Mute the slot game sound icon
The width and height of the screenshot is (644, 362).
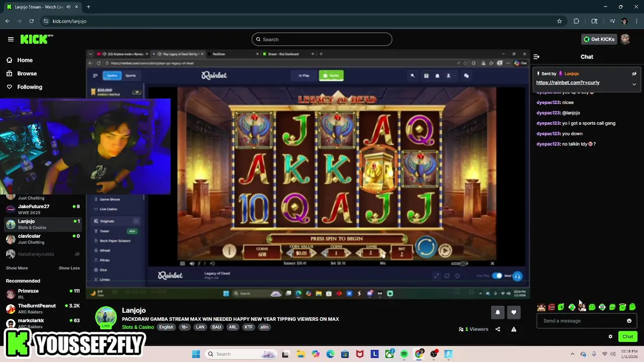(192, 263)
